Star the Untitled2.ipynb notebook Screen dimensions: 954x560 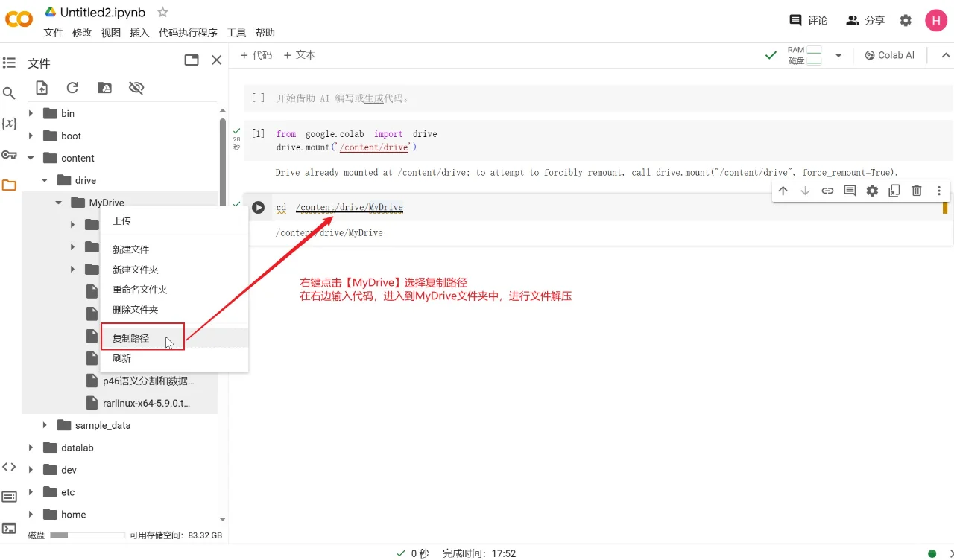[x=162, y=12]
